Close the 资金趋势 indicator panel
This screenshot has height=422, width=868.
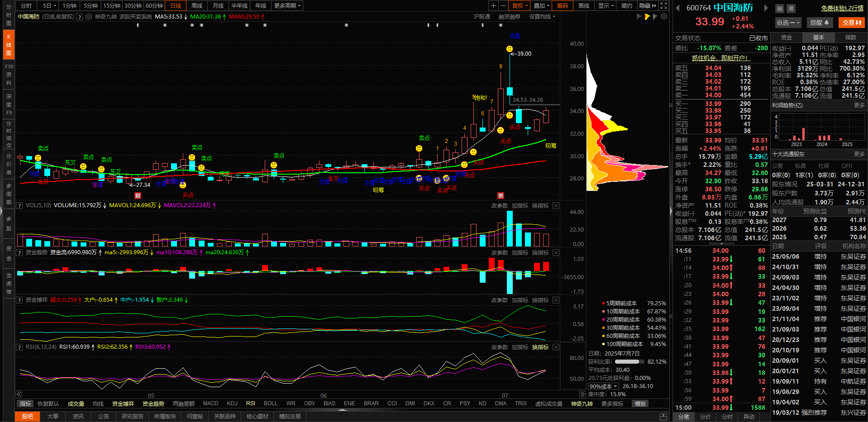(x=556, y=253)
